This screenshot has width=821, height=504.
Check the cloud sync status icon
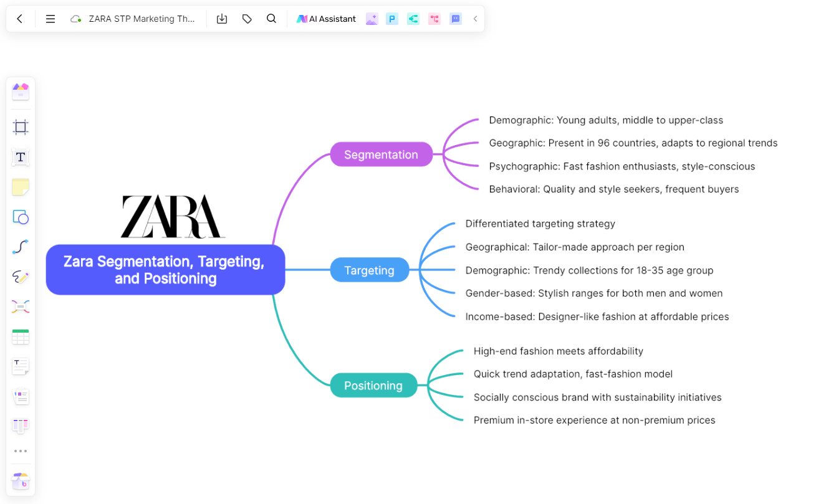coord(76,19)
